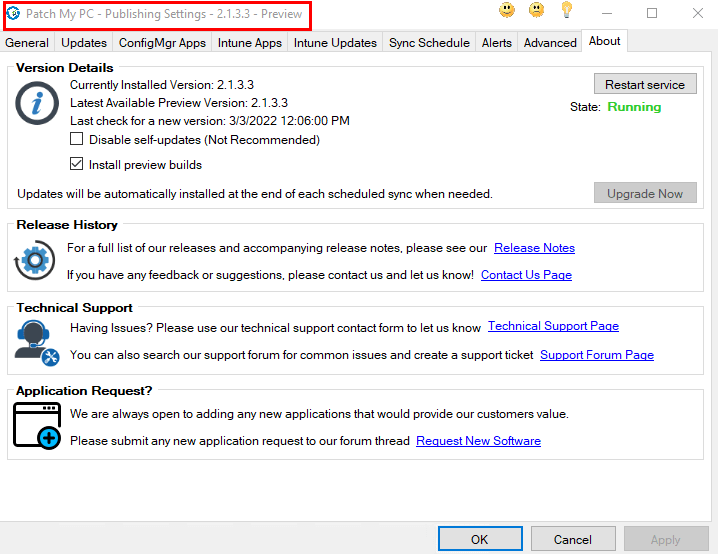
Task: Click the lightbulb idea icon
Action: tap(566, 10)
